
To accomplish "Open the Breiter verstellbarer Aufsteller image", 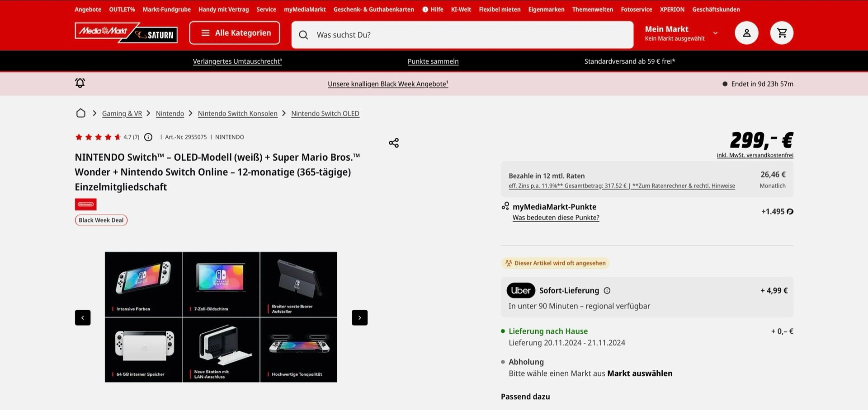I will coord(299,284).
